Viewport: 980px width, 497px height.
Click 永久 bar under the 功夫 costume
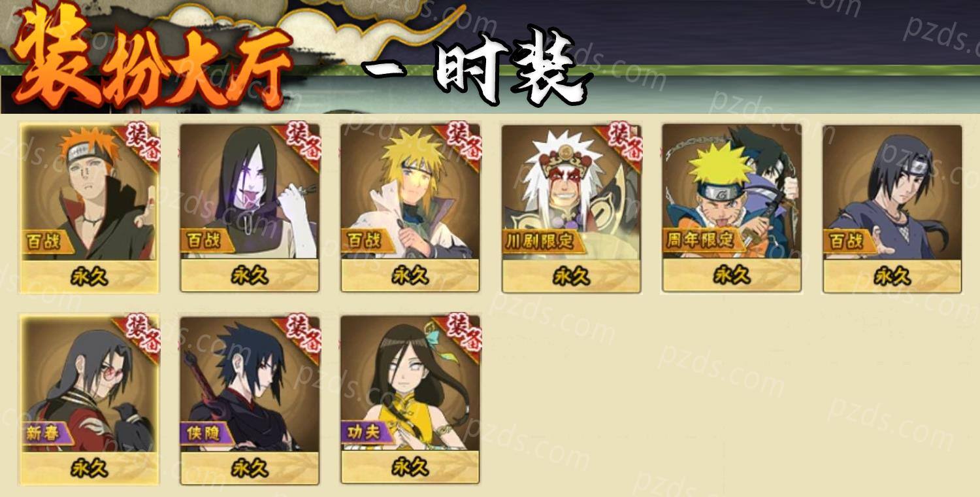point(410,468)
